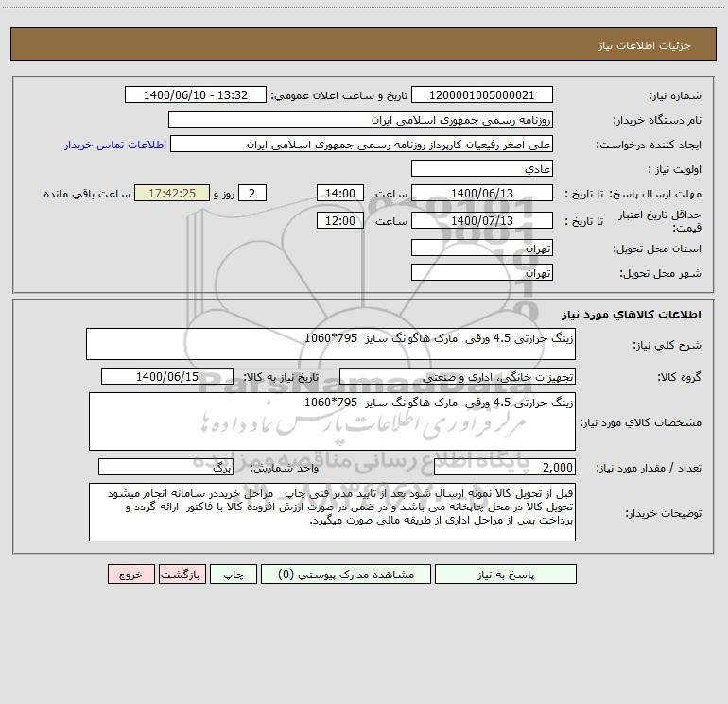This screenshot has height=704, width=728.
Task: Click the مهلت ارسال پاسخ label
Action: point(655,194)
